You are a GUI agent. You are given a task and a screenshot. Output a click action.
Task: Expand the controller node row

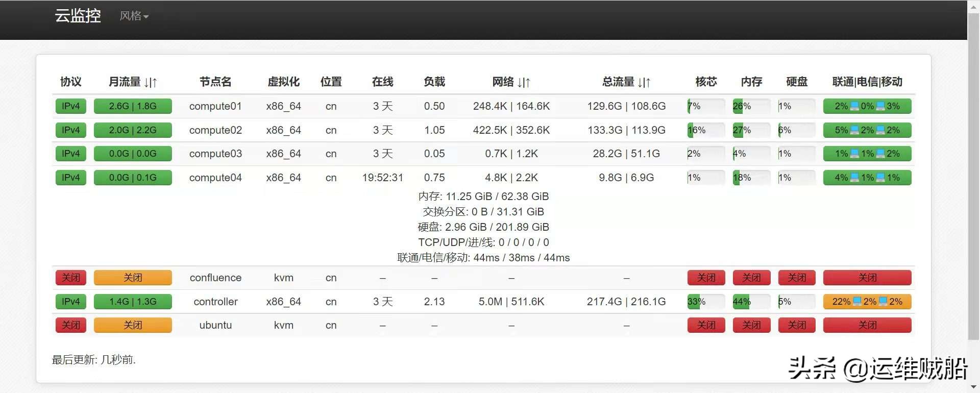[483, 302]
